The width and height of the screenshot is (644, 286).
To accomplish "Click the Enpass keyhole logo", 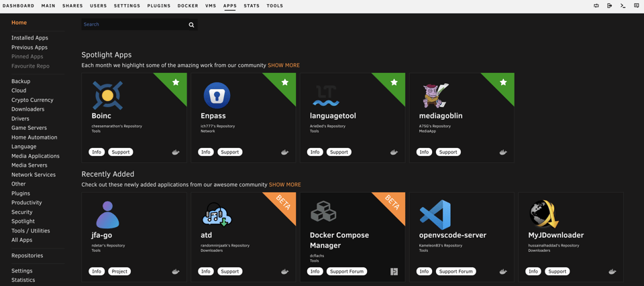I will (x=217, y=96).
